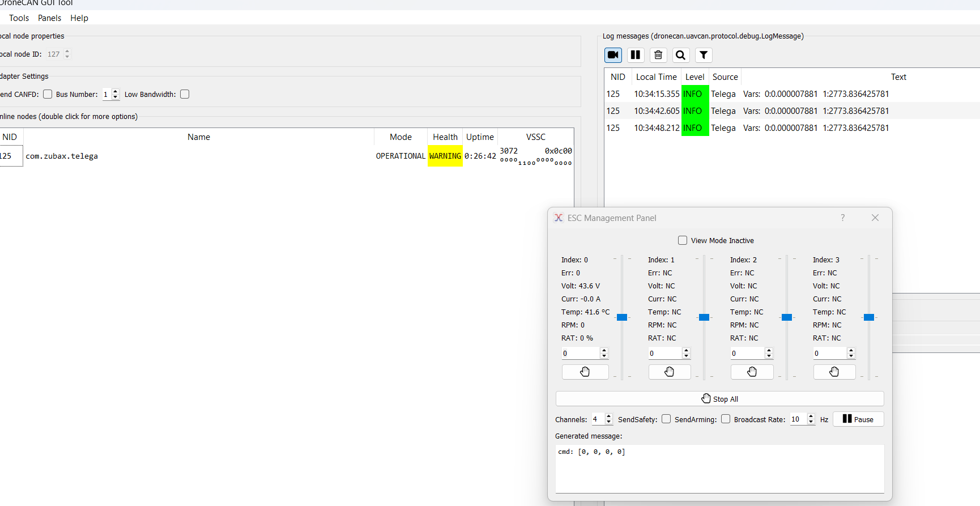Click the 0:26:42 uptime cell
Image resolution: width=980 pixels, height=506 pixels.
pyautogui.click(x=480, y=156)
